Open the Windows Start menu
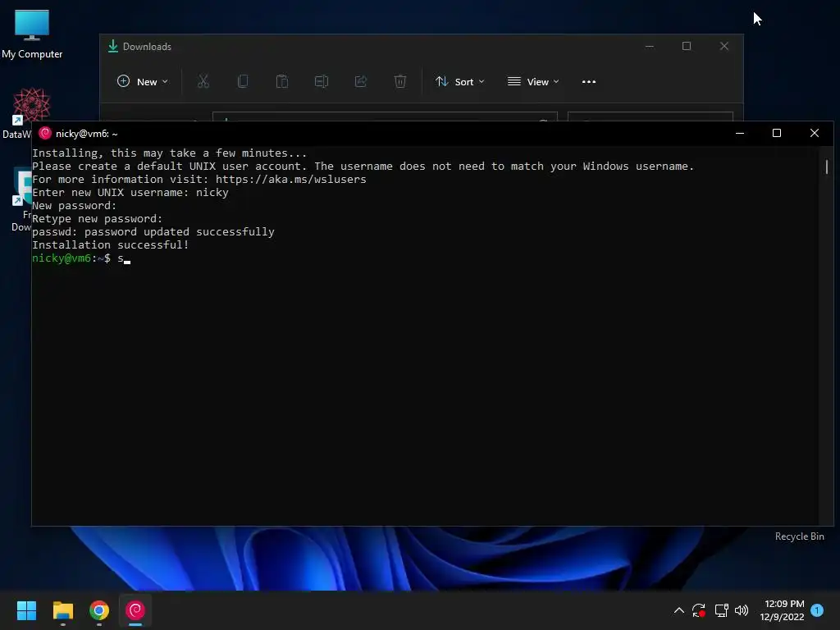The image size is (840, 630). pos(26,610)
